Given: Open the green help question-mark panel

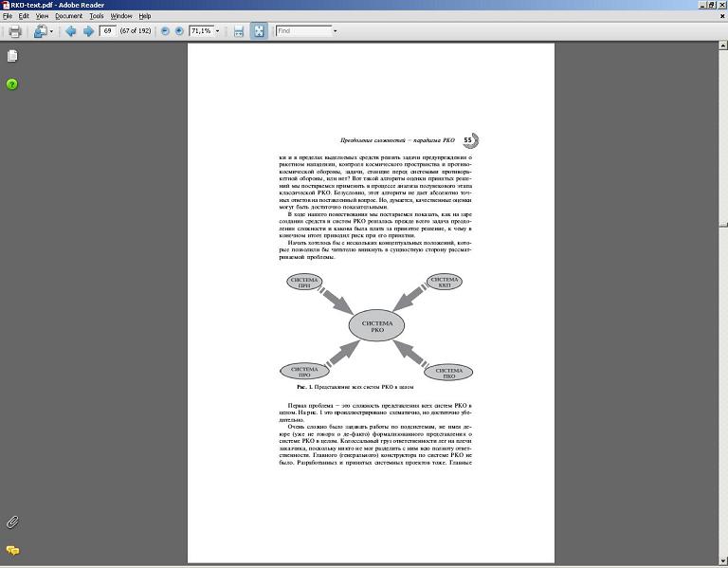Looking at the screenshot, I should pyautogui.click(x=12, y=84).
